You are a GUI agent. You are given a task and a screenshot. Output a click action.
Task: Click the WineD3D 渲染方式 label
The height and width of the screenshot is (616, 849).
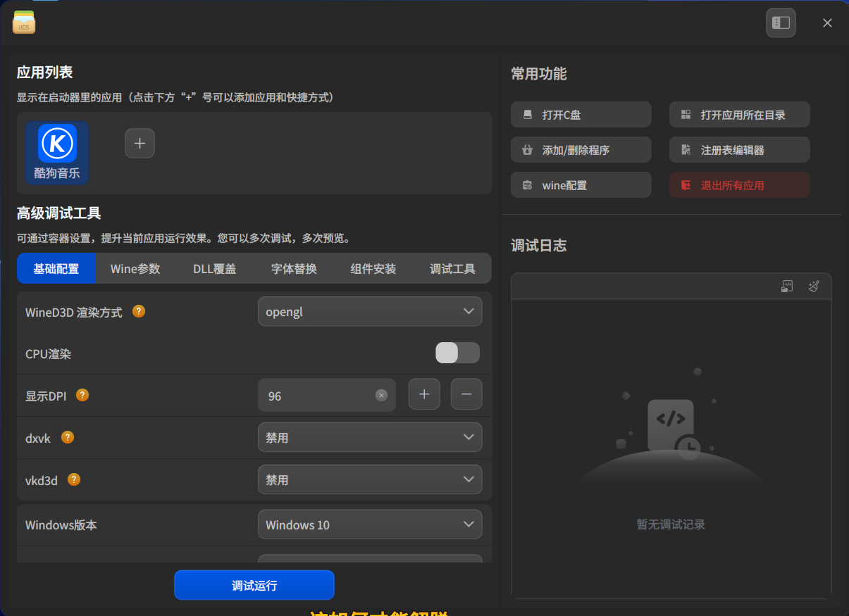(x=74, y=312)
